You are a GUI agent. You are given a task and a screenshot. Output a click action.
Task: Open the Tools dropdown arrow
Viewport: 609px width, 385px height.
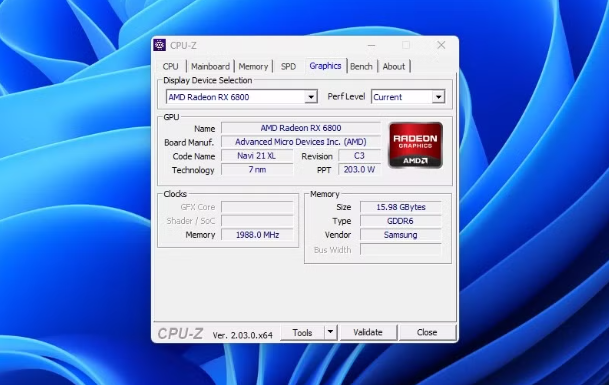pos(331,332)
